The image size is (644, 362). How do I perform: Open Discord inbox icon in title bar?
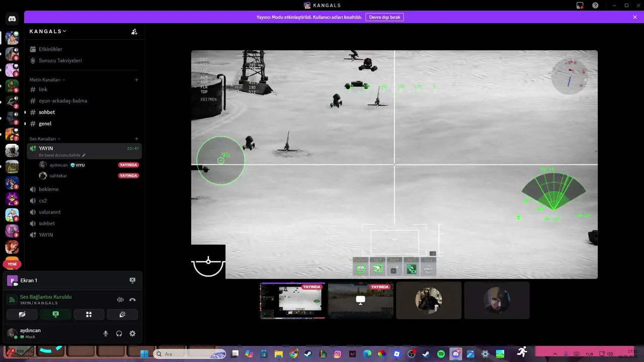(580, 6)
